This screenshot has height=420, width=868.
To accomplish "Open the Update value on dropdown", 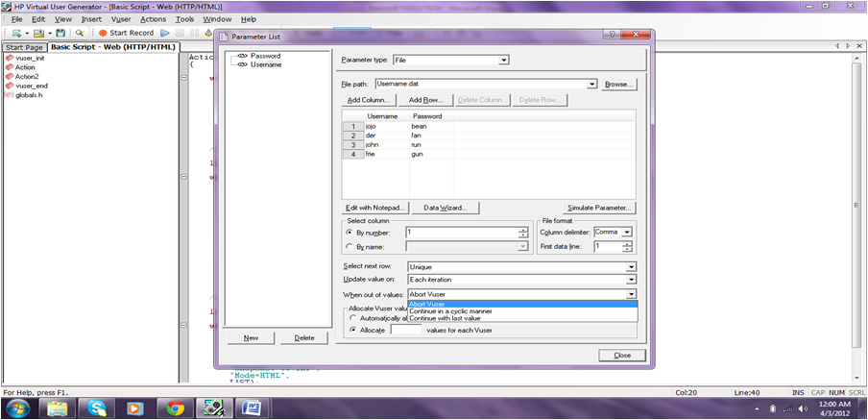I will pyautogui.click(x=631, y=280).
